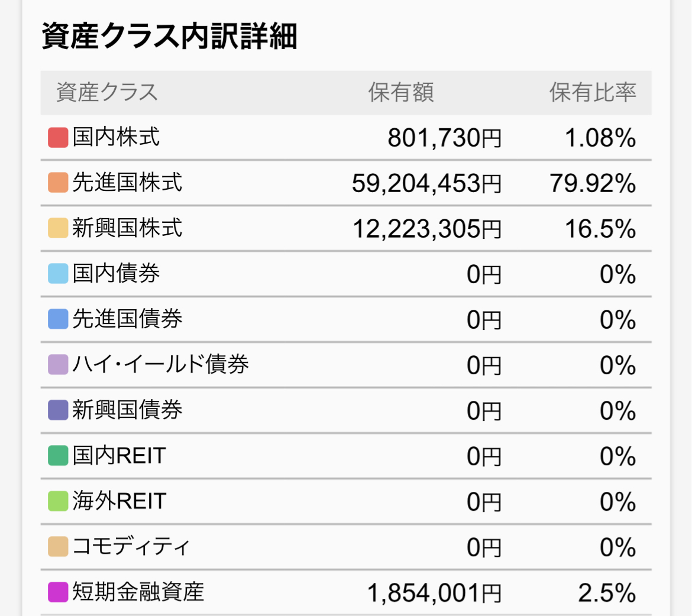Screen dimensions: 692x616
Task: Click the green 国内REIT color swatch
Action: tap(58, 456)
